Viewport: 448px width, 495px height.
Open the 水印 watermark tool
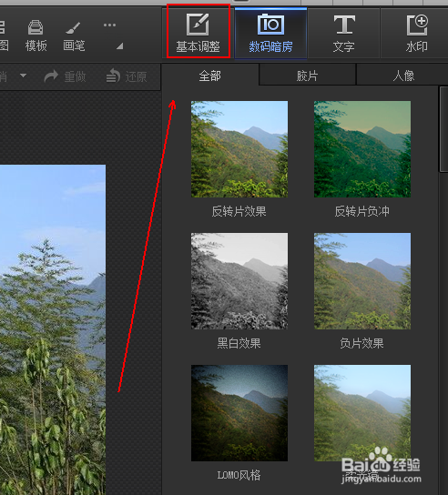(x=416, y=33)
